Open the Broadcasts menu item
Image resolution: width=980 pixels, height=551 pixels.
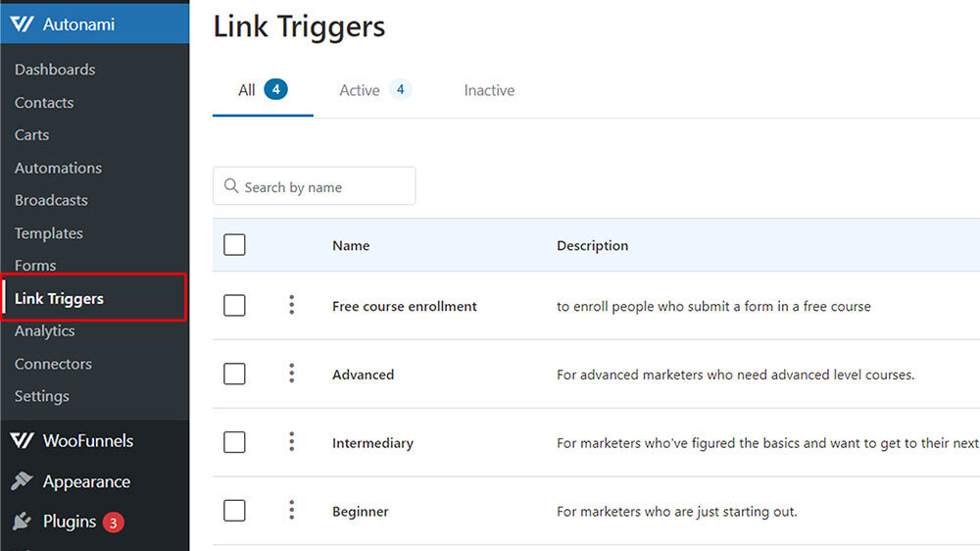(x=51, y=200)
